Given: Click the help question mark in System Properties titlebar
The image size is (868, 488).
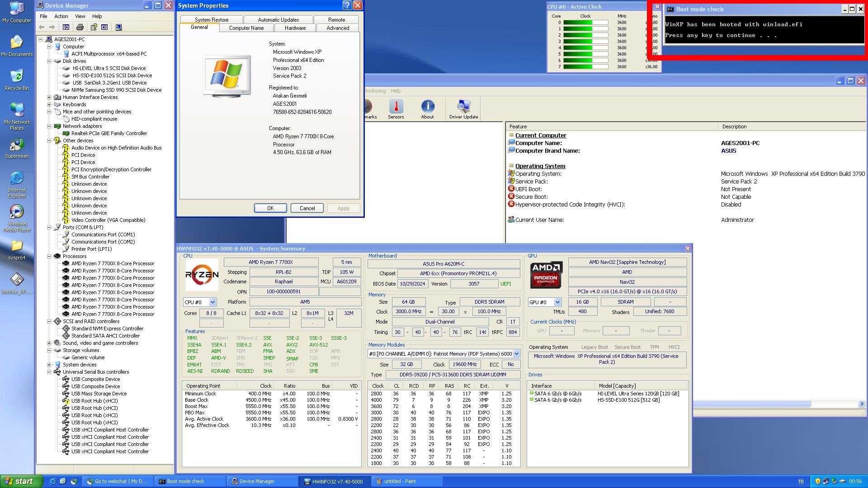Looking at the screenshot, I should click(347, 5).
